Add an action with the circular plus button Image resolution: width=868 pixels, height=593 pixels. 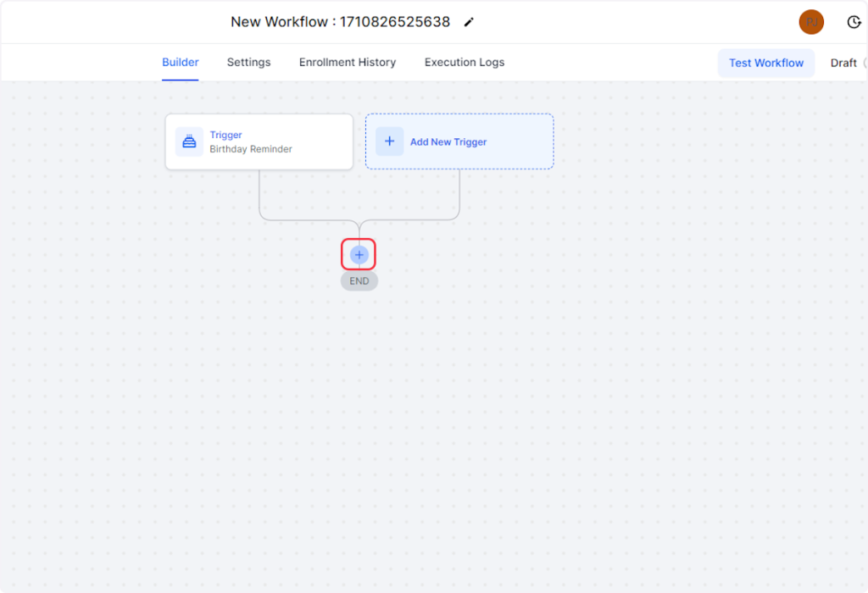coord(359,254)
